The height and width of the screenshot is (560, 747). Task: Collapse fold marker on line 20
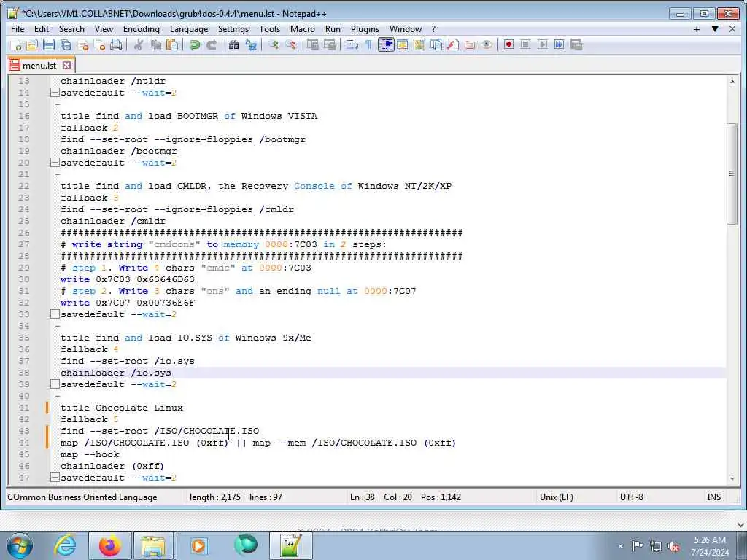coord(55,163)
